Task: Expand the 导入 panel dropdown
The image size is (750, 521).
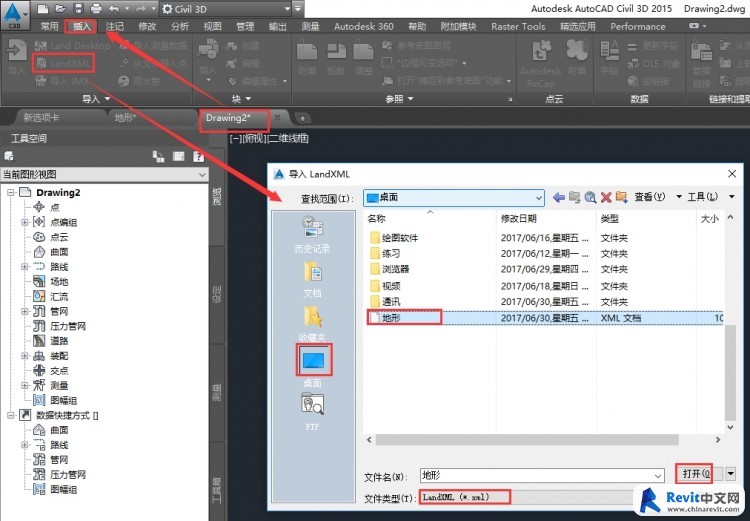Action: click(96, 99)
